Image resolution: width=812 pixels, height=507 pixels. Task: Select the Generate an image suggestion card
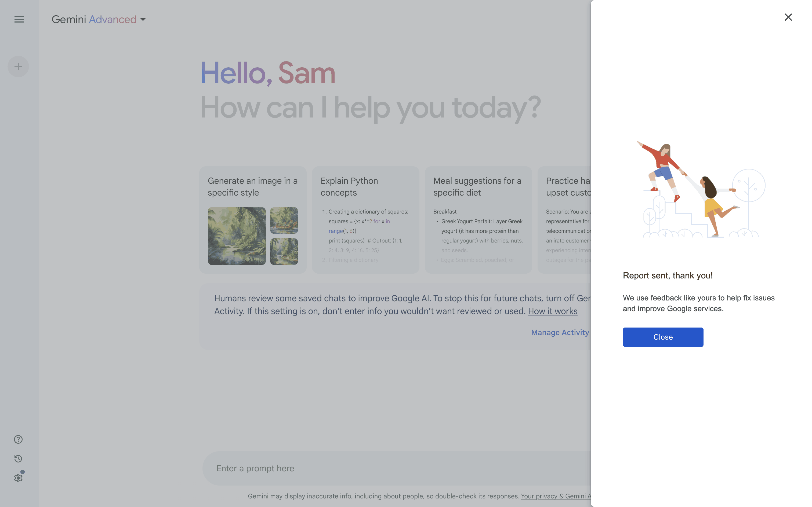point(253,220)
